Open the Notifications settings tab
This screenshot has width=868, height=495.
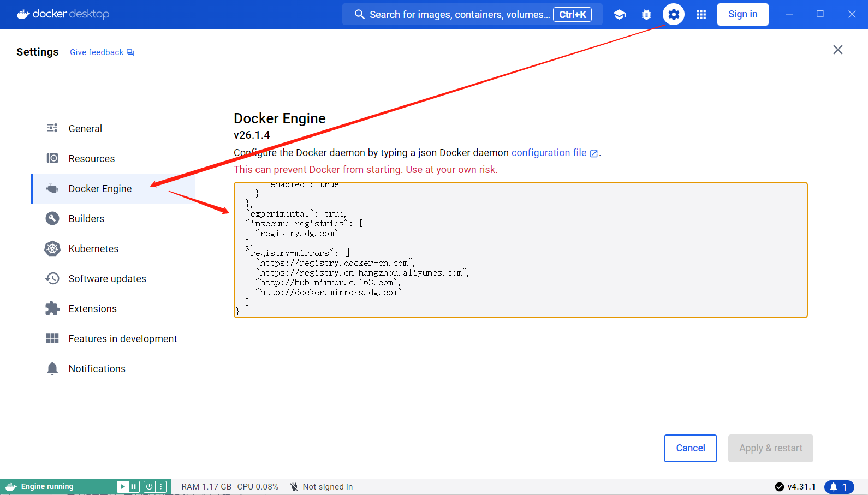114,368
